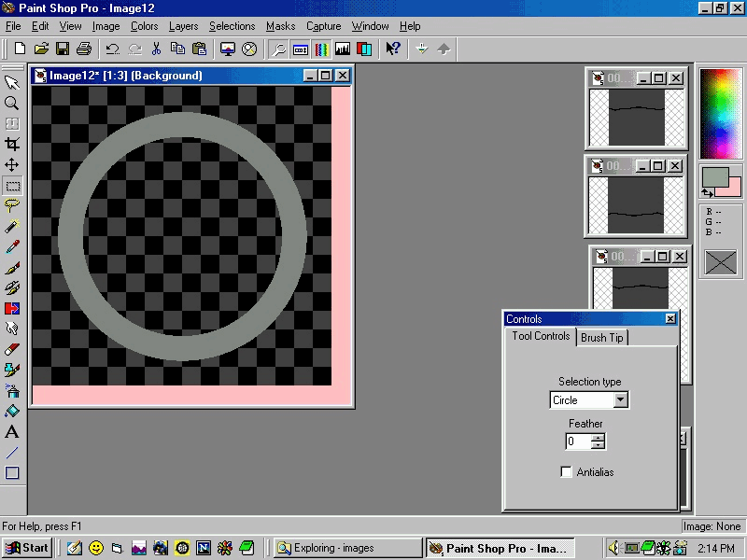Click the Cut scissors icon

coord(156,49)
